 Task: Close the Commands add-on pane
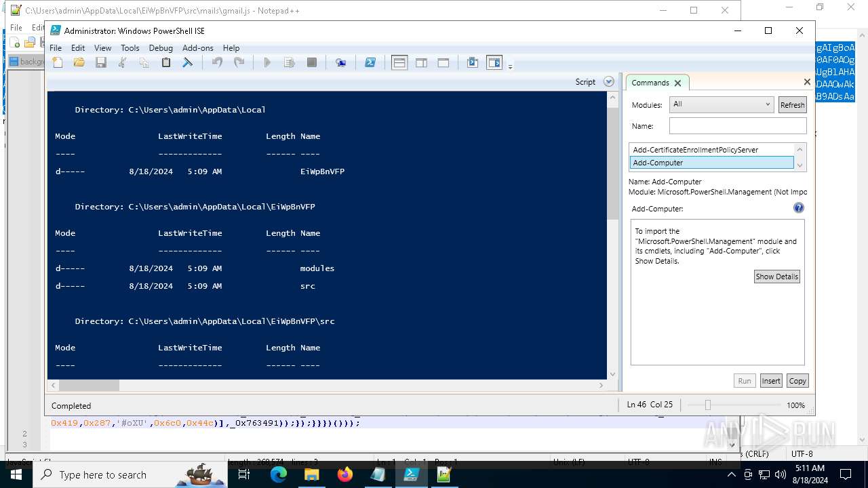807,82
